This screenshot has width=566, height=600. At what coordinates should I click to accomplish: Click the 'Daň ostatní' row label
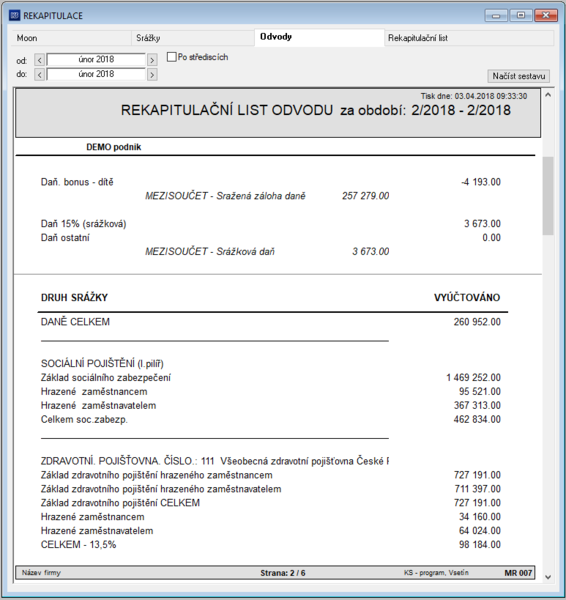65,238
